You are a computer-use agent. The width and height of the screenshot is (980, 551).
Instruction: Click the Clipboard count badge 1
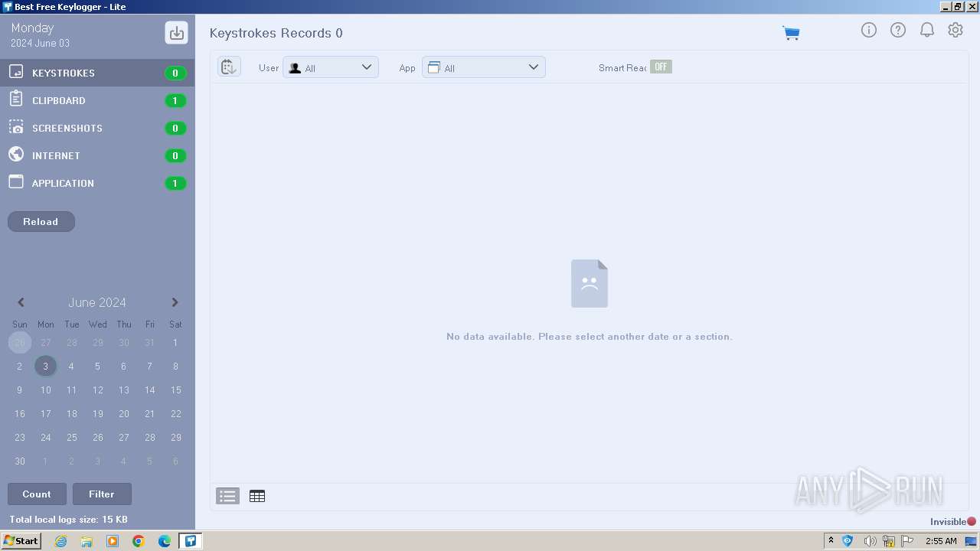[175, 100]
